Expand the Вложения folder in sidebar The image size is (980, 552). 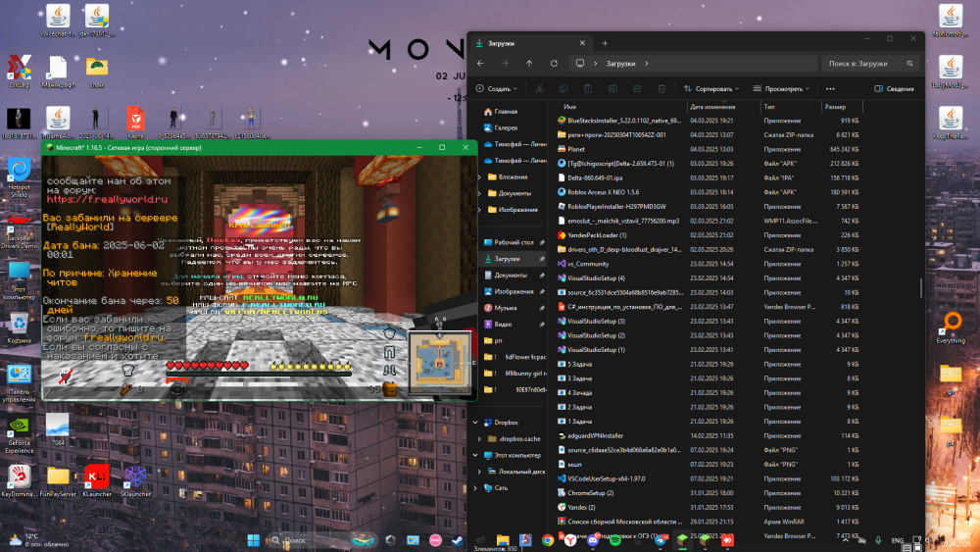coord(479,176)
